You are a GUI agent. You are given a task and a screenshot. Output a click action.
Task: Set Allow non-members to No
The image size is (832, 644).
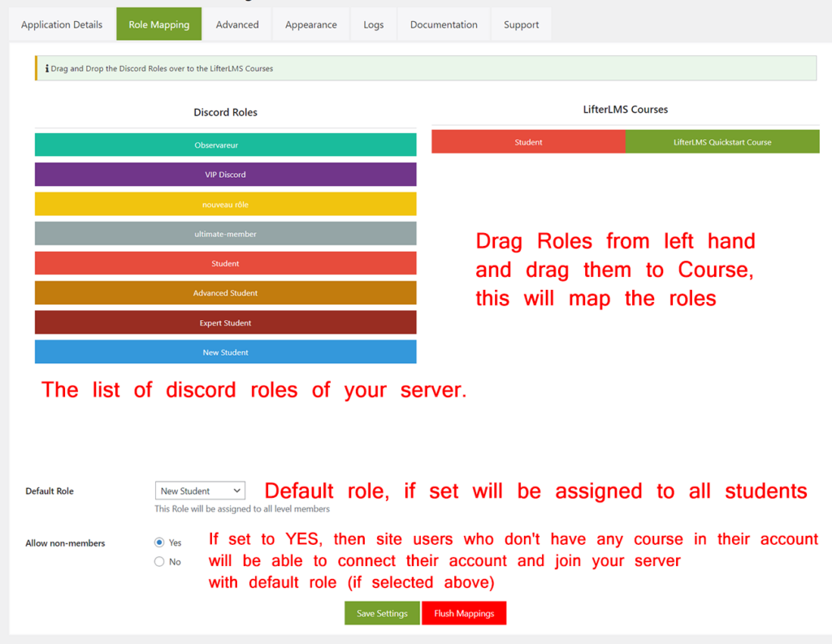159,561
